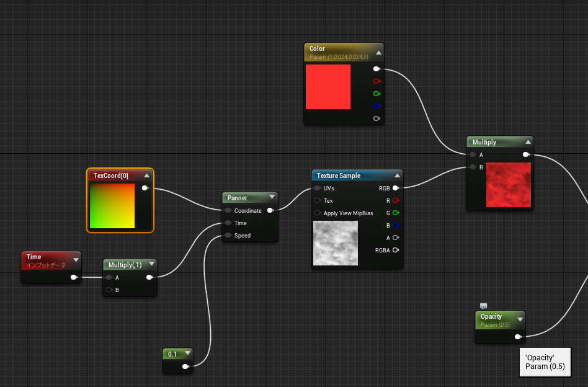Select Texture Sample's A alpha output pin
Screen dimensions: 588x387
[395, 238]
